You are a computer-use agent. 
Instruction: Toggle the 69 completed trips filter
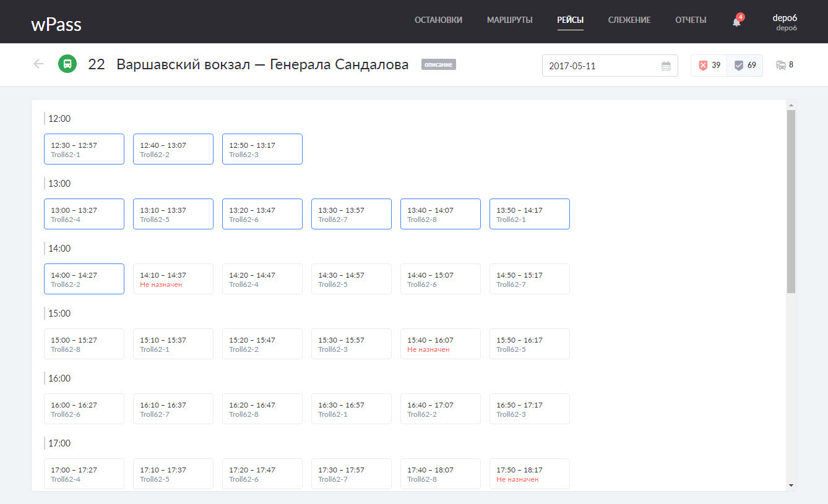click(745, 66)
